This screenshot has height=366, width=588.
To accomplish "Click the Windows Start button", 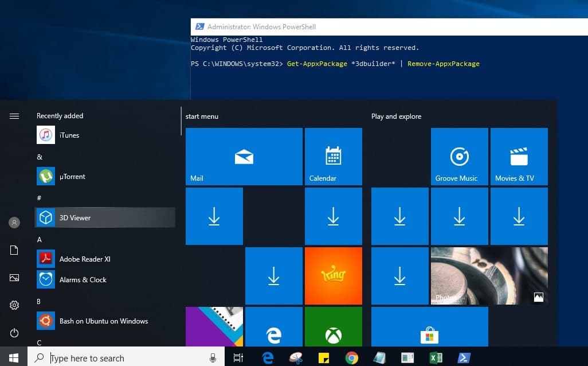I will pyautogui.click(x=14, y=358).
